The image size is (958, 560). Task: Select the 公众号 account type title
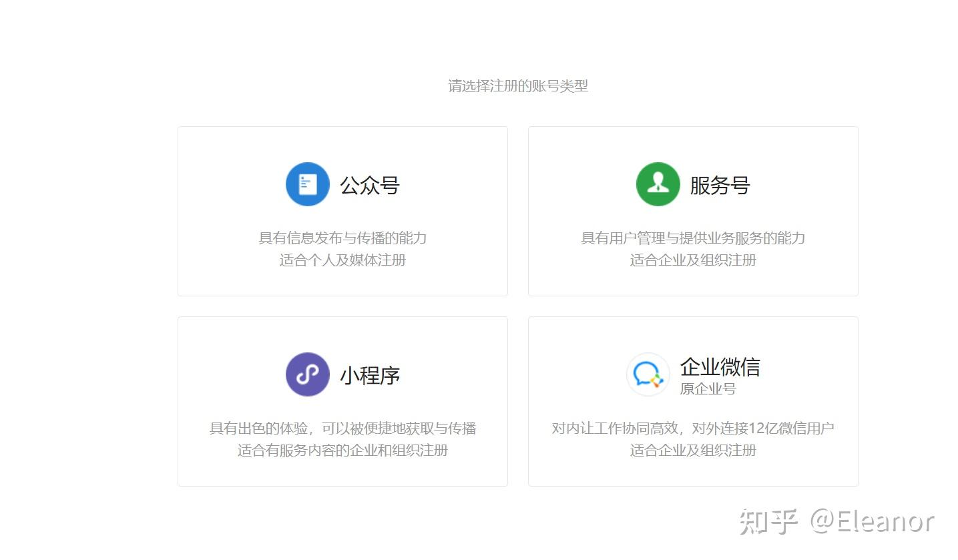click(370, 185)
